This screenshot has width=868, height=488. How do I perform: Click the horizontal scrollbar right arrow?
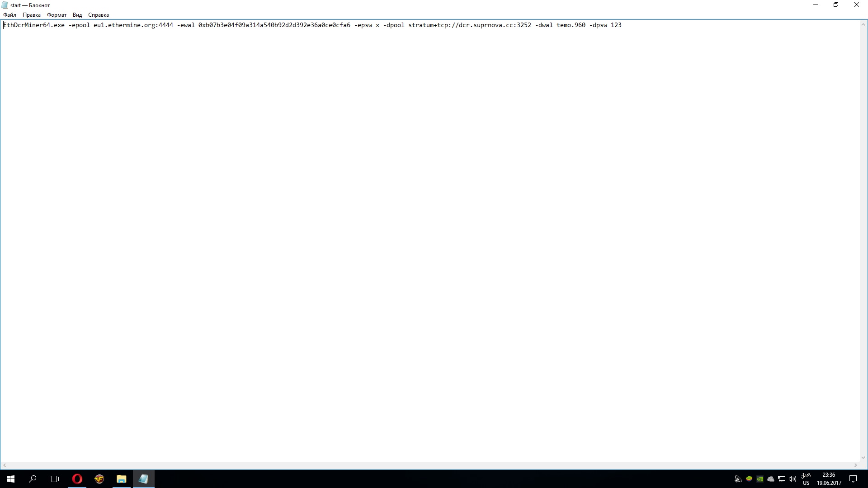point(855,465)
